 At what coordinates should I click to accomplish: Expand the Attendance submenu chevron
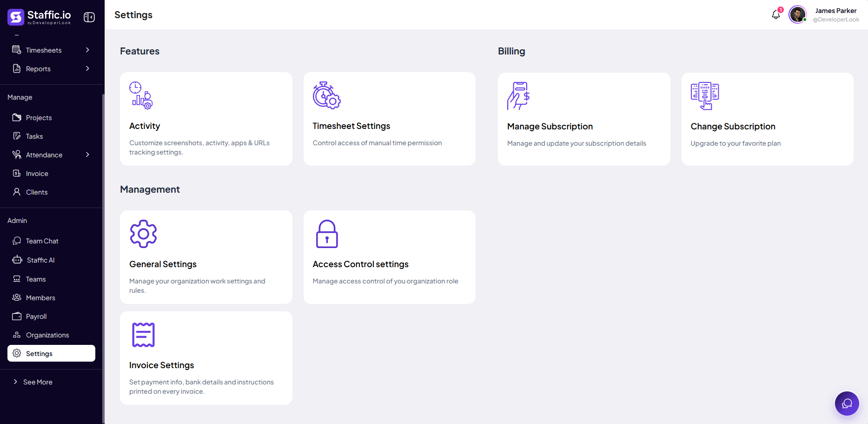click(x=87, y=155)
